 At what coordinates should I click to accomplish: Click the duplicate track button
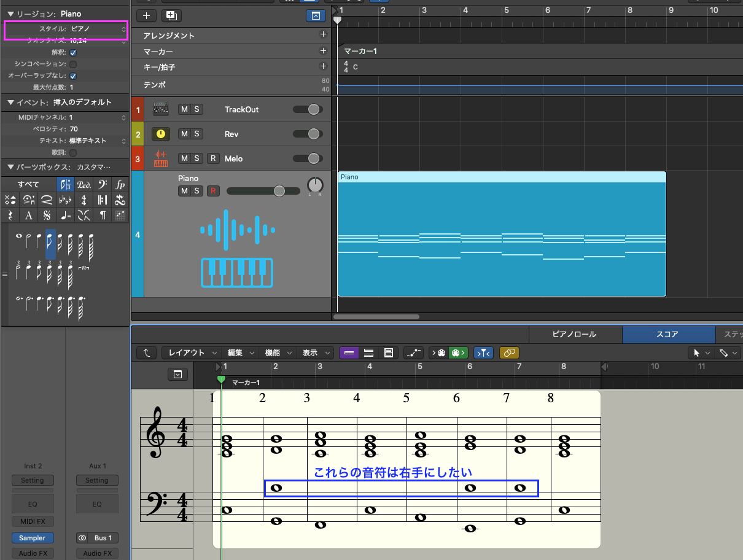pyautogui.click(x=171, y=16)
